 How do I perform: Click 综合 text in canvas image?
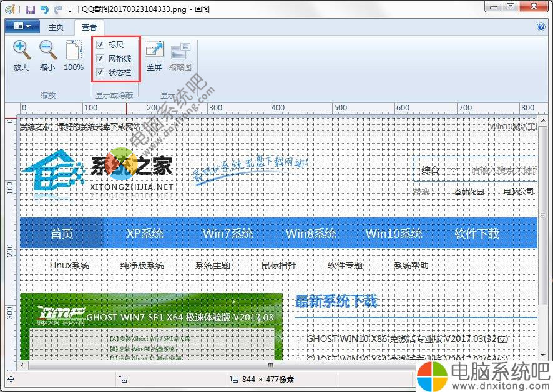pos(430,170)
